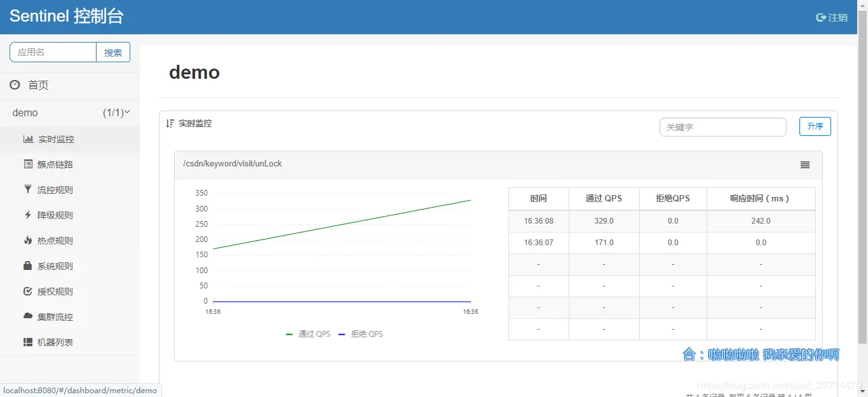Click the 171.0 pass QPS cell
The height and width of the screenshot is (397, 868).
click(x=604, y=243)
